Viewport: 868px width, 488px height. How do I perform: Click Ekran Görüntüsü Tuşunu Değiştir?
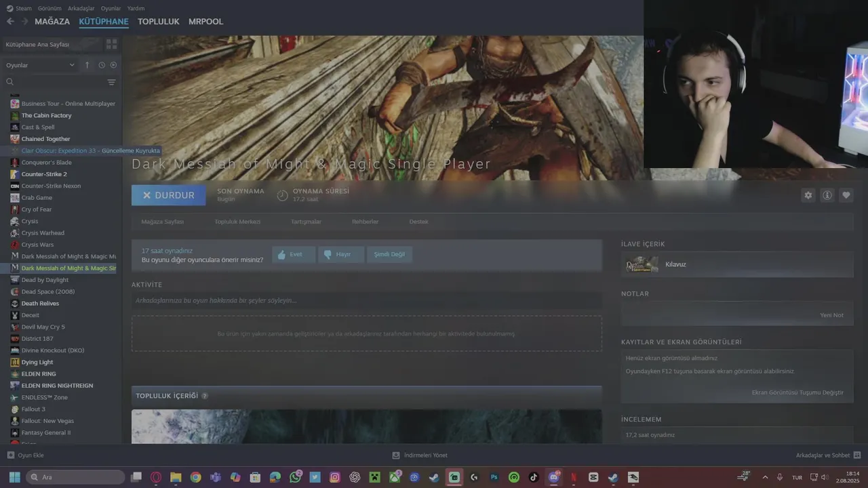(x=797, y=392)
